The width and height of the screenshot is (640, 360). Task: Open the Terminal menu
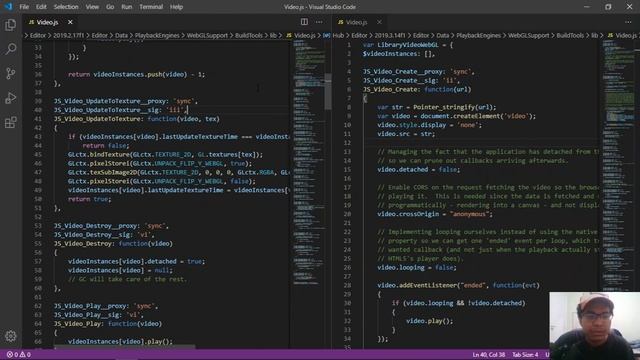pyautogui.click(x=151, y=7)
